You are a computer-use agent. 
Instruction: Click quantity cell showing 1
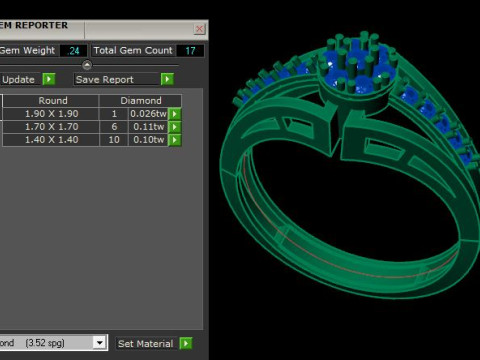pos(114,114)
